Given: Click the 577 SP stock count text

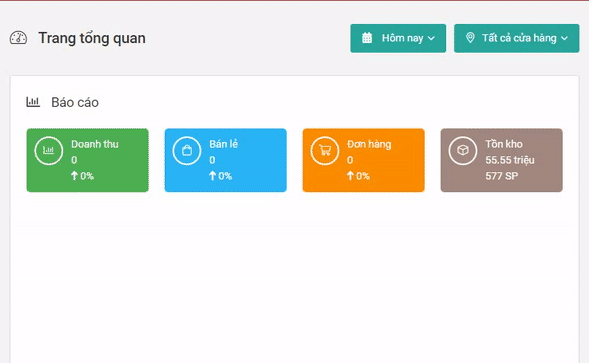Looking at the screenshot, I should click(x=501, y=176).
